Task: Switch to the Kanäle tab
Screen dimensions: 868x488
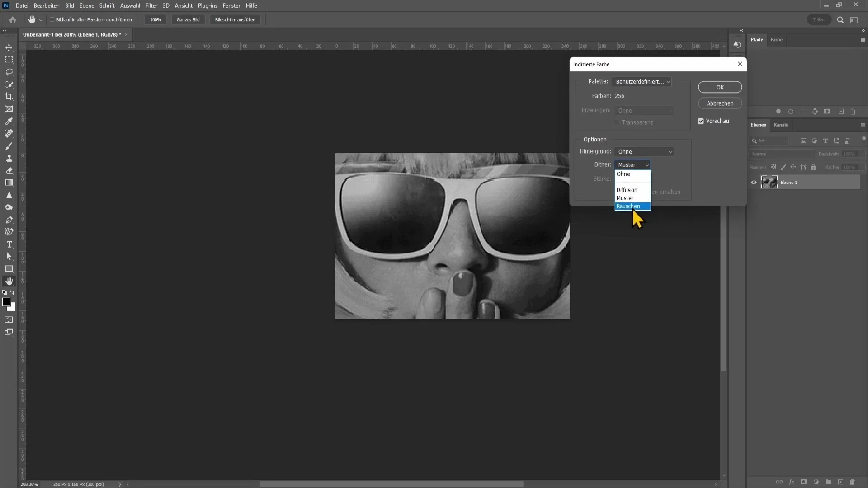Action: (x=781, y=125)
